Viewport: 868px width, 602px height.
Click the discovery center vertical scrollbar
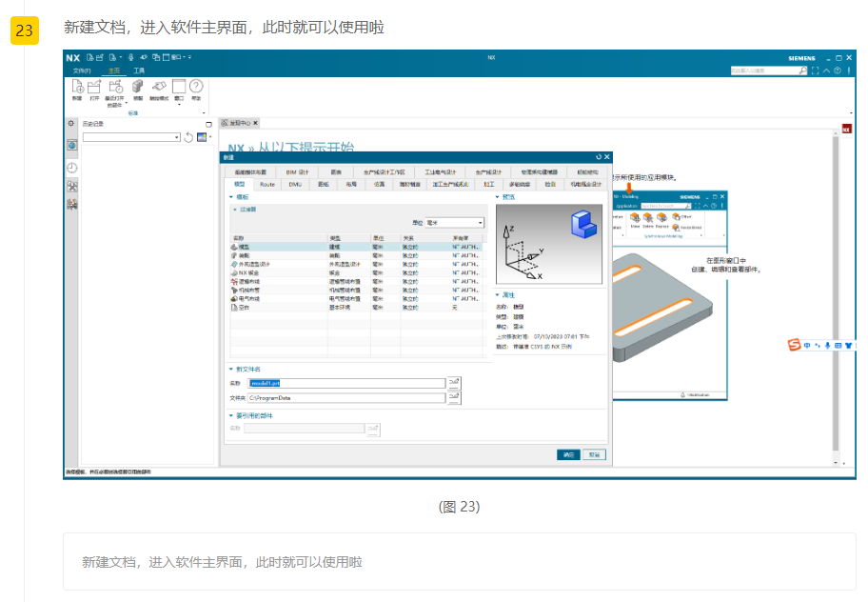click(836, 293)
